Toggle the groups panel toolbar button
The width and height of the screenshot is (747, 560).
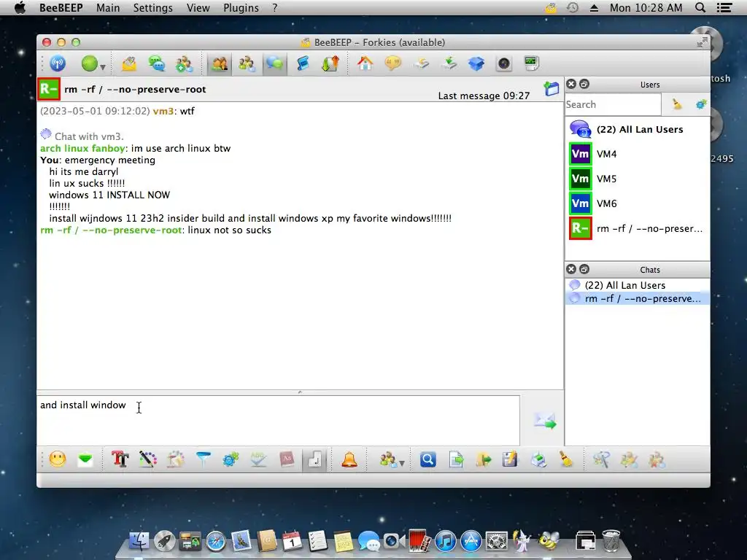pyautogui.click(x=247, y=63)
